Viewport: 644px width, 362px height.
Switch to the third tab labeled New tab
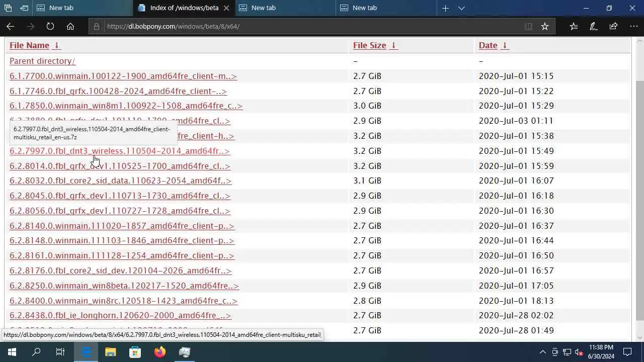285,8
